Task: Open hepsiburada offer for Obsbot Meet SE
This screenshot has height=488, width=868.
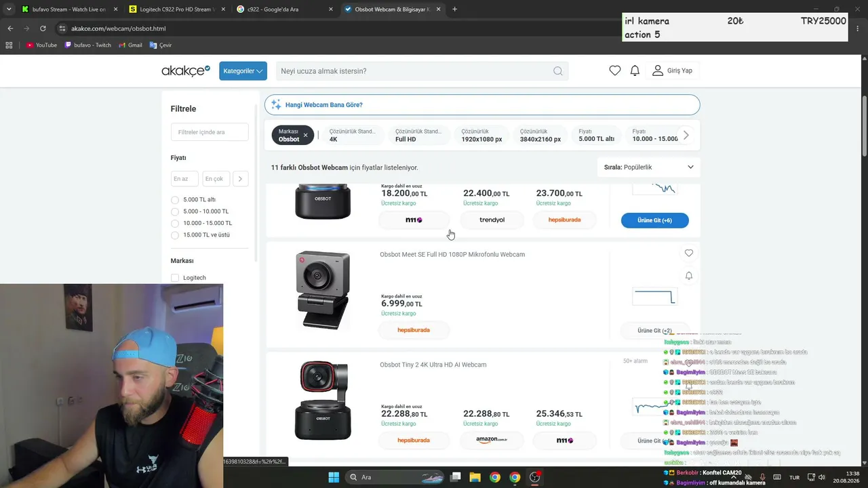Action: coord(414,330)
